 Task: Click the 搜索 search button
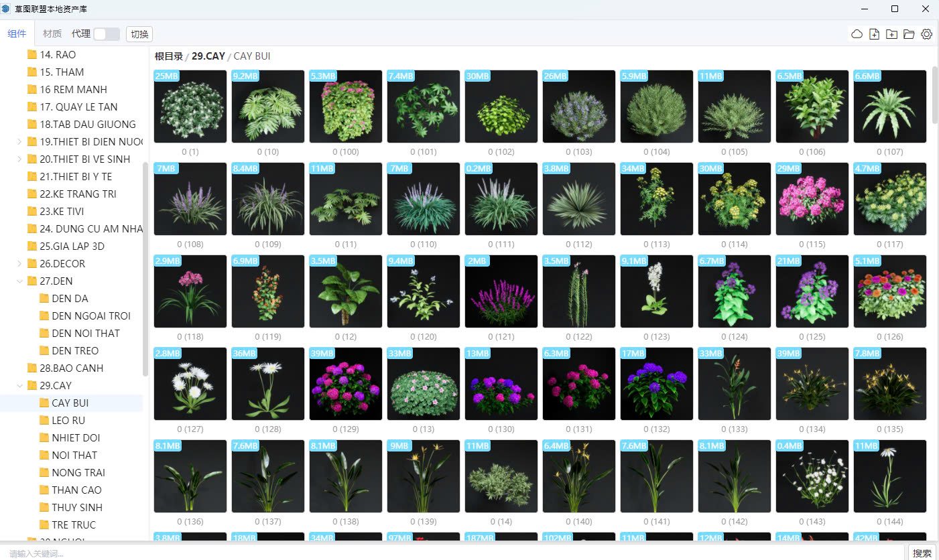click(x=922, y=553)
